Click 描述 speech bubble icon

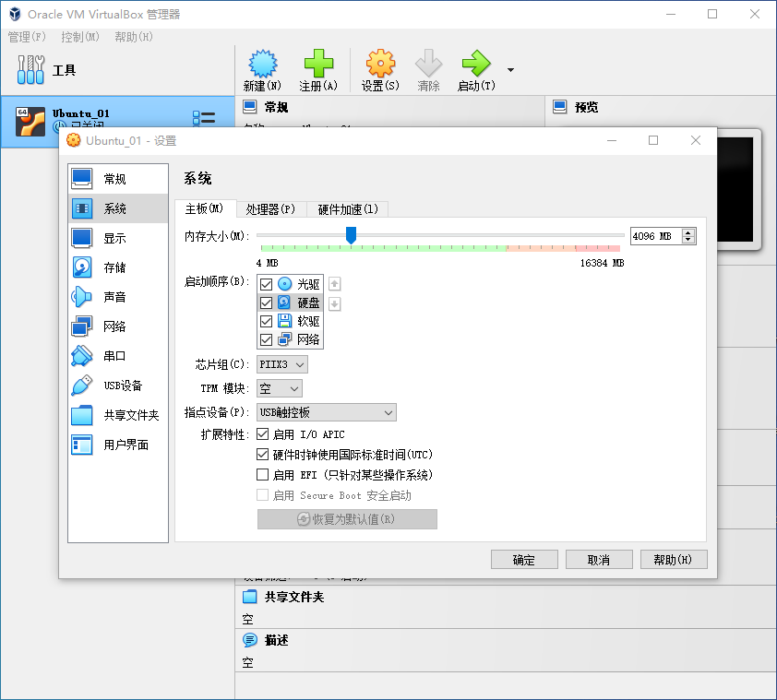point(250,640)
